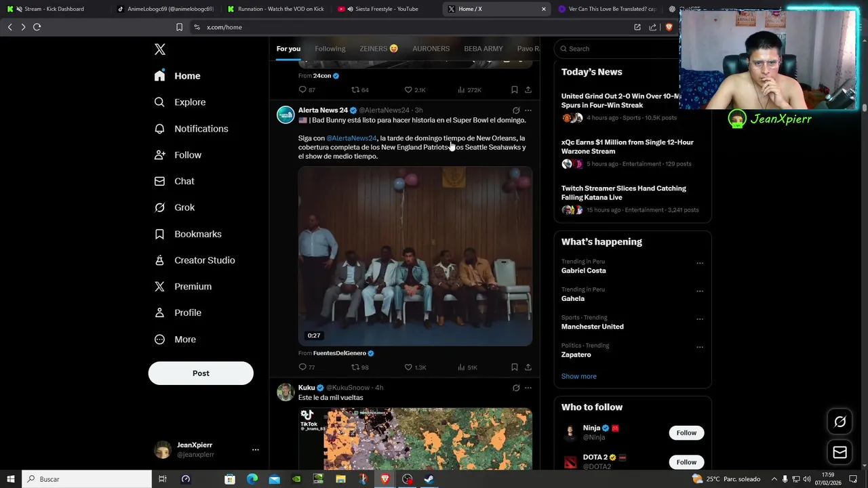Open the Home icon in sidebar

[x=159, y=76]
